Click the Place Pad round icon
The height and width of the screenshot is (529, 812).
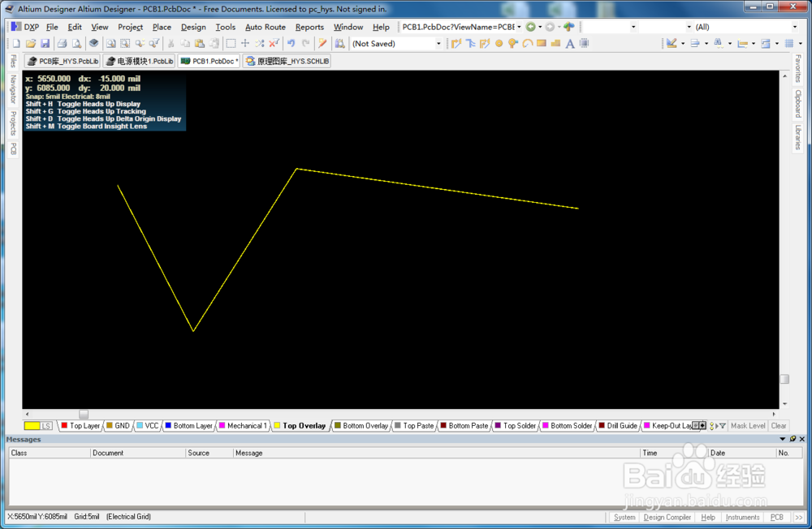coord(499,44)
